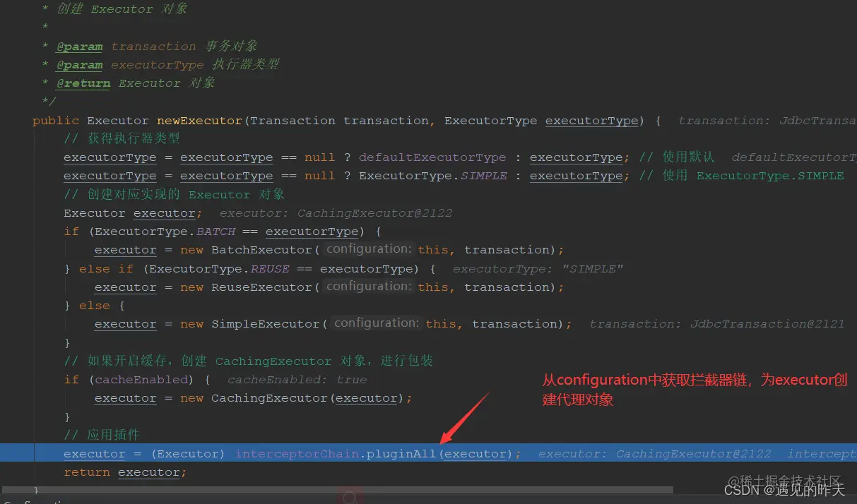857x504 pixels.
Task: Click the executorType: "SIMPLE" debug hint
Action: coord(538,269)
